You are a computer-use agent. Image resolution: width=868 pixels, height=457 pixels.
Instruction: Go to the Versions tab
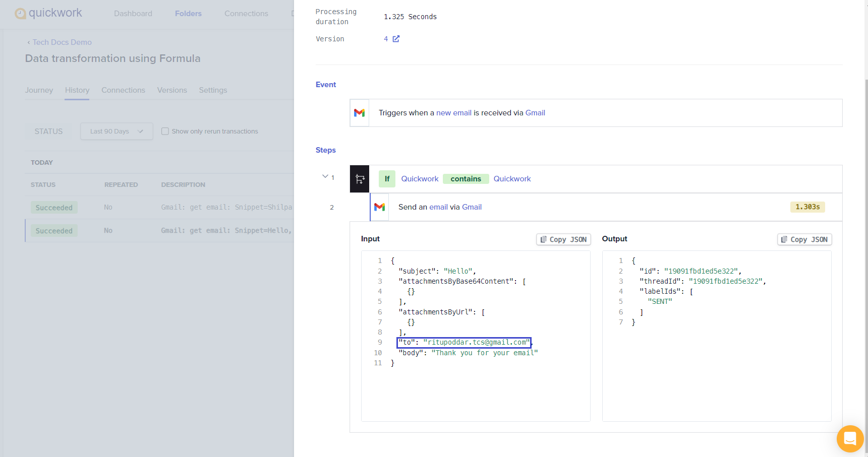[172, 90]
